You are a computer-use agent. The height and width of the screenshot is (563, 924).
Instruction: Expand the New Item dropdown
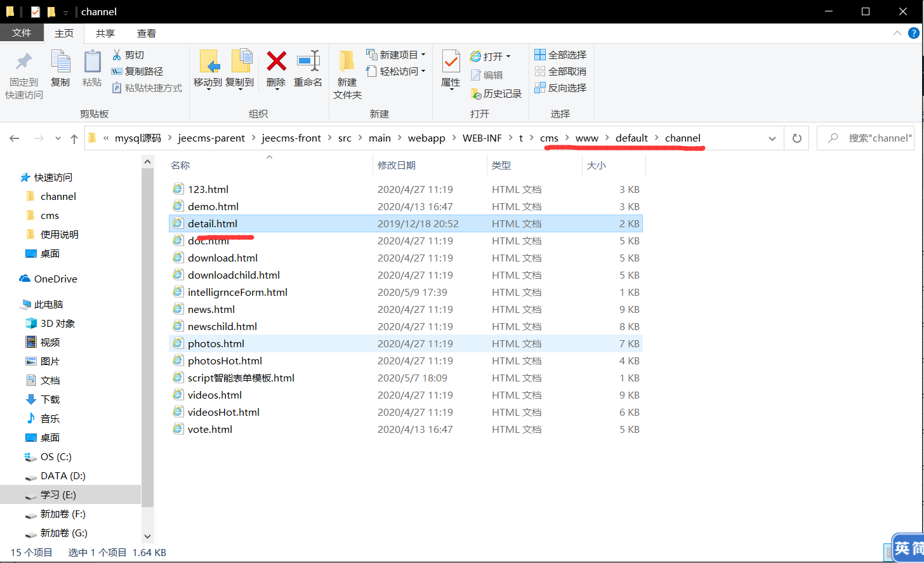tap(423, 55)
